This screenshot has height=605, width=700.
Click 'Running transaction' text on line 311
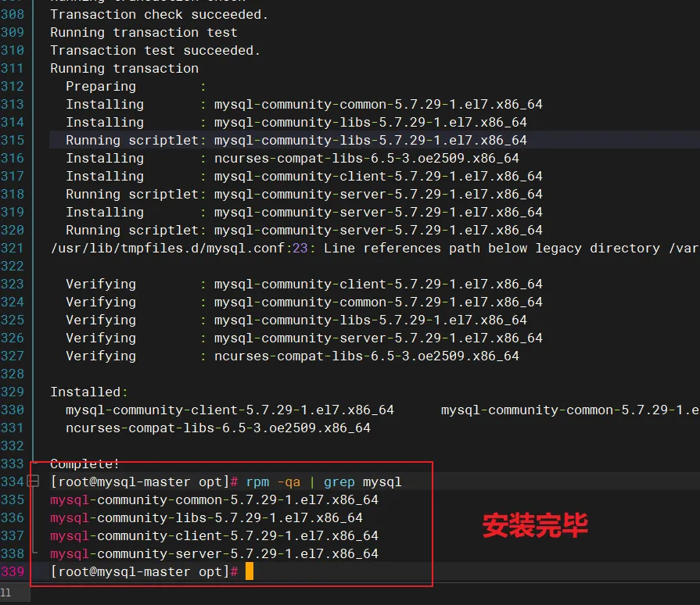124,68
